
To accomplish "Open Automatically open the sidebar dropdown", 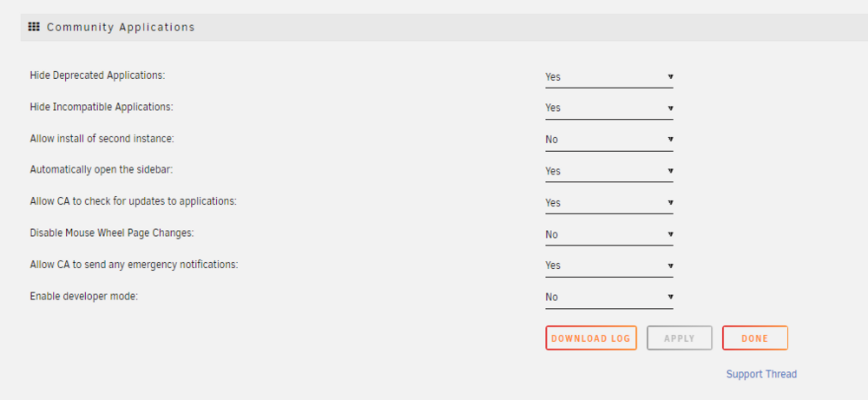I will (x=609, y=171).
